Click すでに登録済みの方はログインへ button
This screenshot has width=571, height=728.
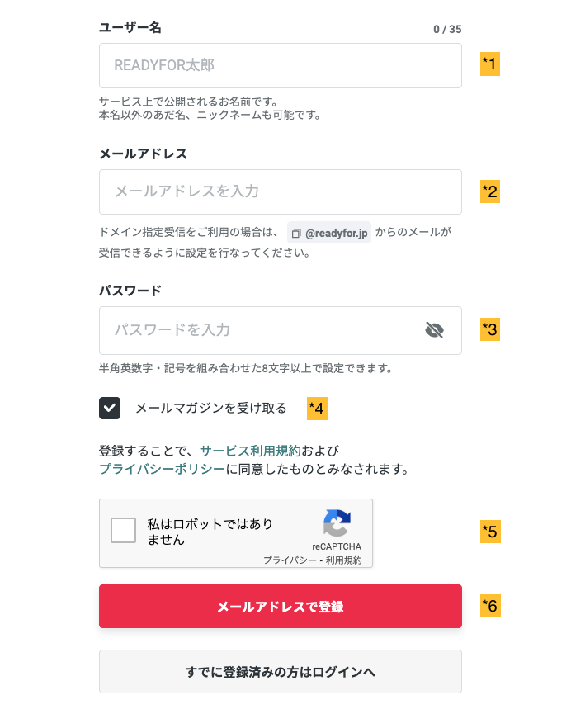280,672
